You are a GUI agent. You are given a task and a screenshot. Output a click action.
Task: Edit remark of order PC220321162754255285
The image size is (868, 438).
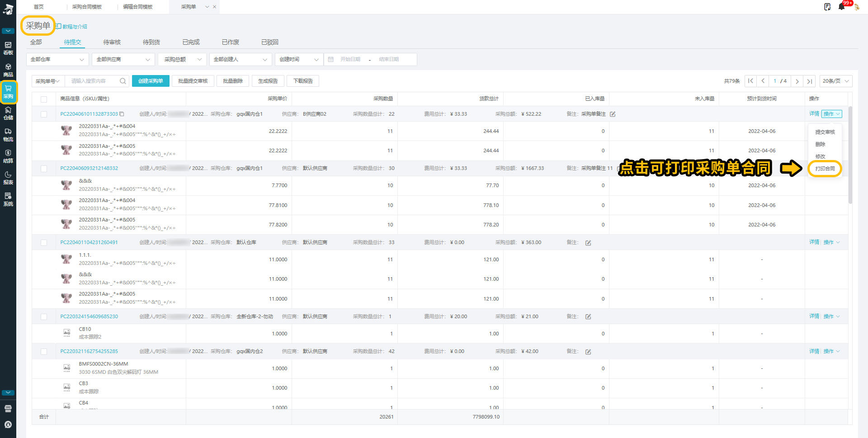(x=588, y=352)
